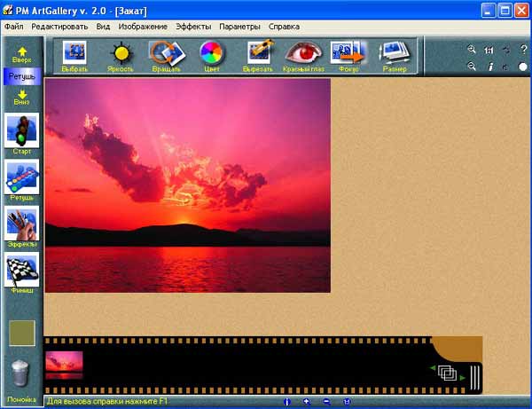Open the Изображение menu
Viewport: 532px width, 409px height.
[x=143, y=27]
